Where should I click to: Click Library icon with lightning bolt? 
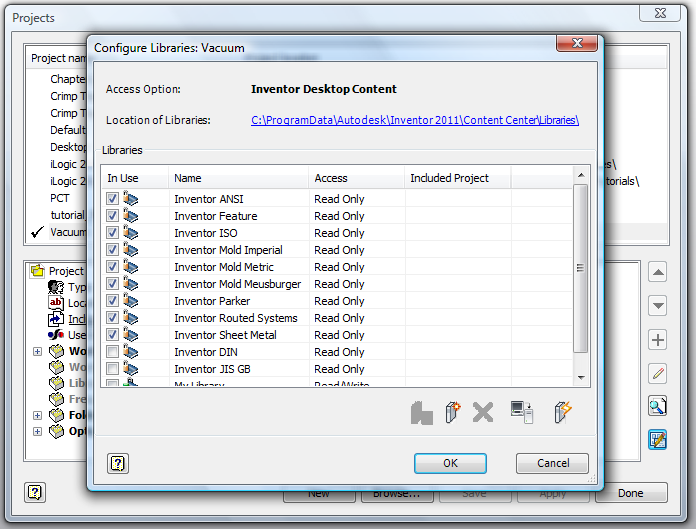pyautogui.click(x=563, y=412)
